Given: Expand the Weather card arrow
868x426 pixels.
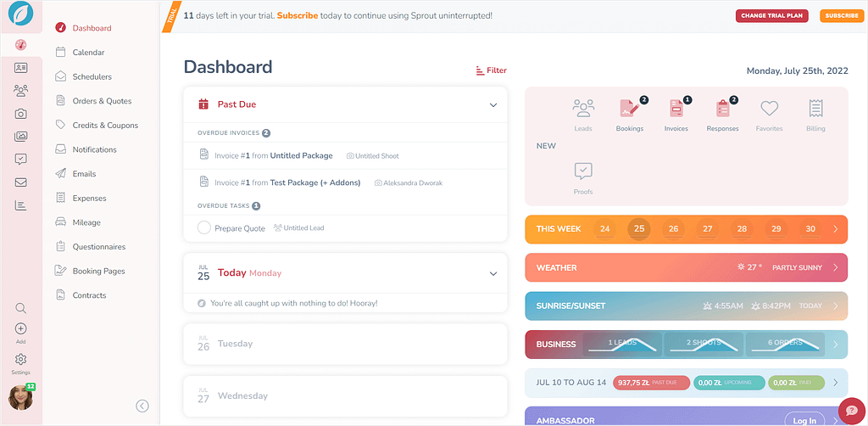Looking at the screenshot, I should pos(835,267).
